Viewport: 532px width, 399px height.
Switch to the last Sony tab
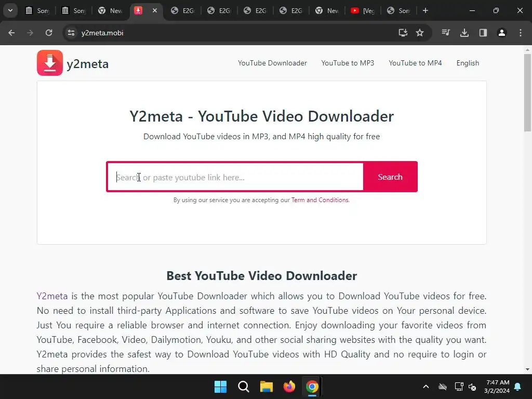tap(399, 10)
